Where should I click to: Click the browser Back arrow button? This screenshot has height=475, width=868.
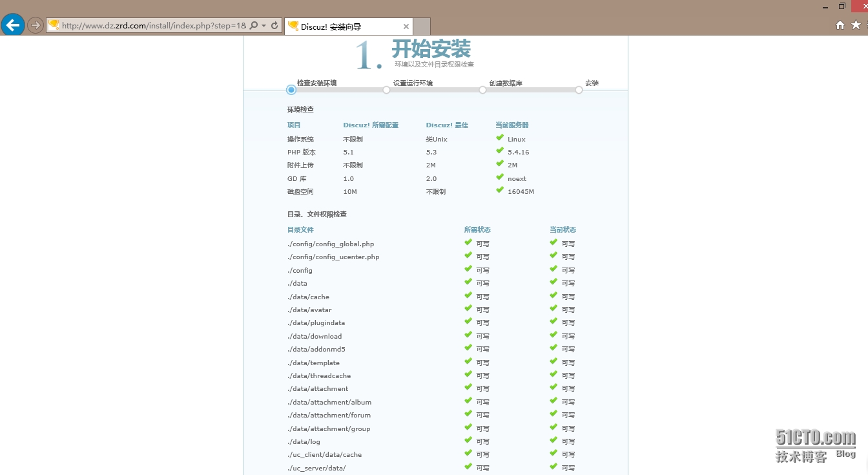[x=13, y=25]
